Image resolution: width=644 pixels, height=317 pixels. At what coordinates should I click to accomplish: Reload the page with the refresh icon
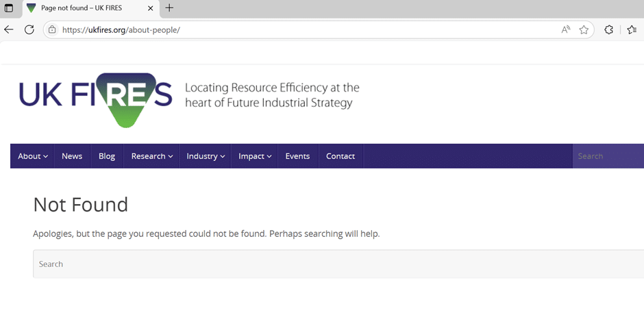click(x=29, y=29)
